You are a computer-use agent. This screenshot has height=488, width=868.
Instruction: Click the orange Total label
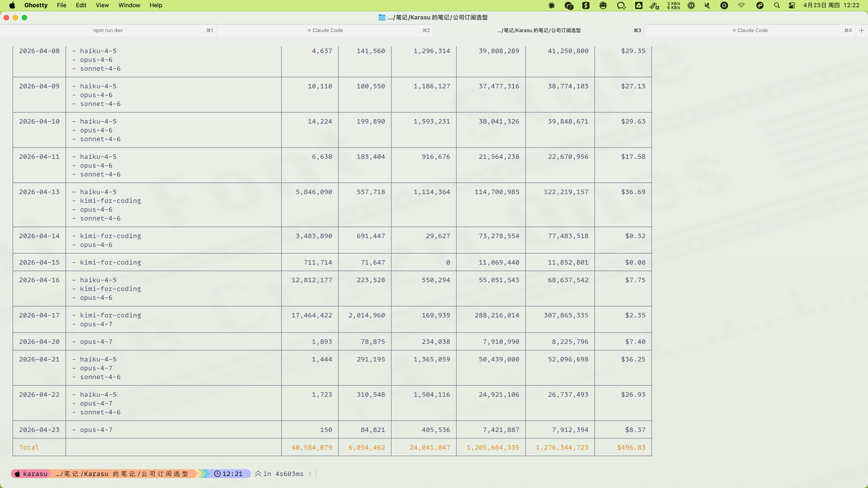click(x=29, y=448)
